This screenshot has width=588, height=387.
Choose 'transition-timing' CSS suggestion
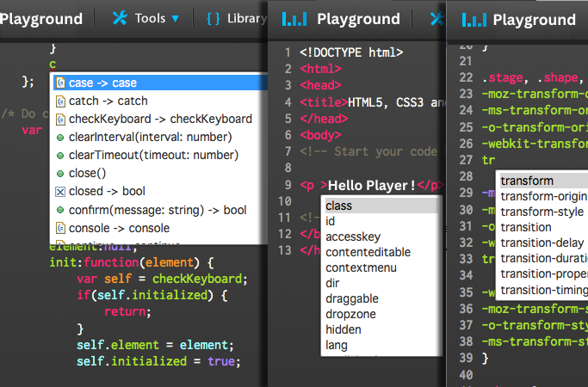tap(544, 290)
